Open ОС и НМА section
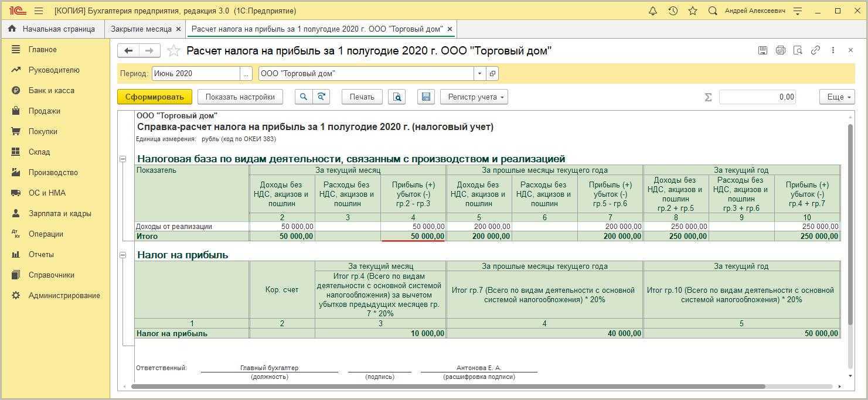 click(47, 193)
